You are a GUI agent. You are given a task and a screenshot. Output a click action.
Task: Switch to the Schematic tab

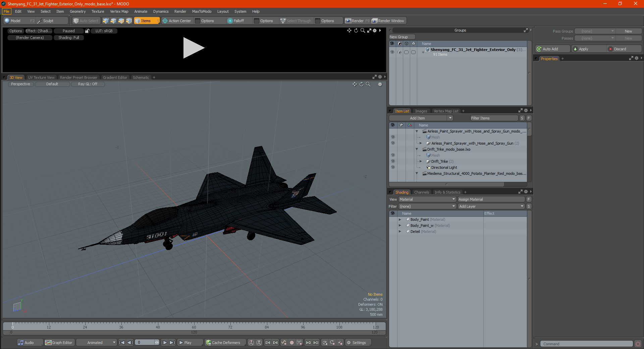pos(141,78)
